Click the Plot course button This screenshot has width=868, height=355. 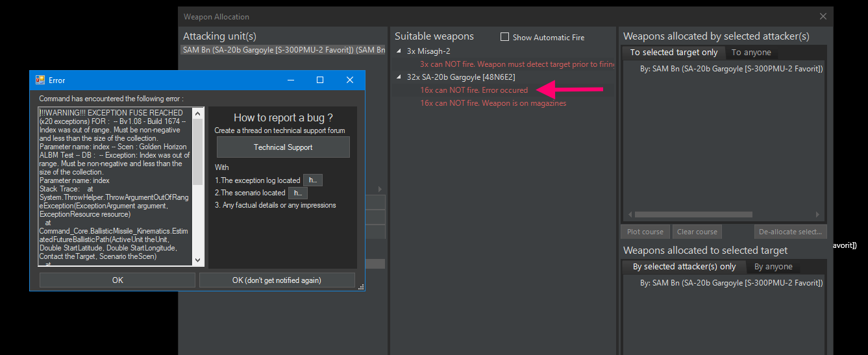[645, 232]
